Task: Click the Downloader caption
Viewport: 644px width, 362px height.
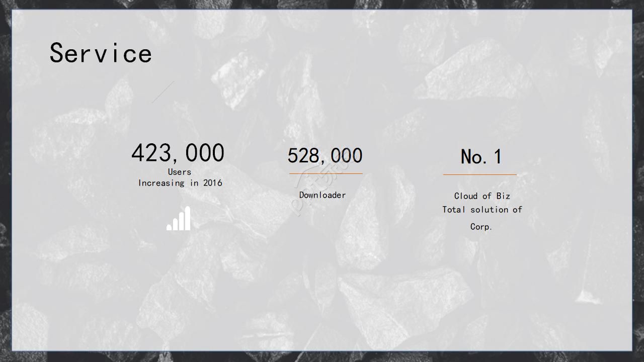Action: click(x=323, y=195)
